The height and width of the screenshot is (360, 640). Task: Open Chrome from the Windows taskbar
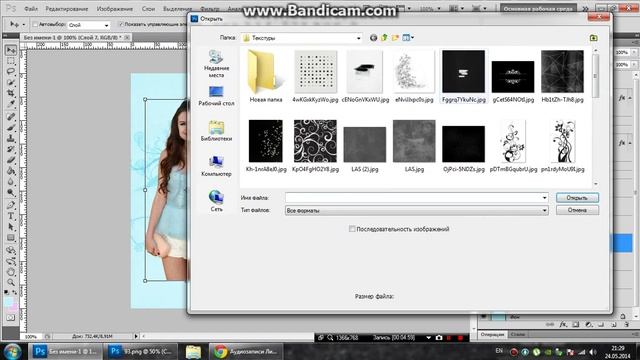pyautogui.click(x=247, y=351)
